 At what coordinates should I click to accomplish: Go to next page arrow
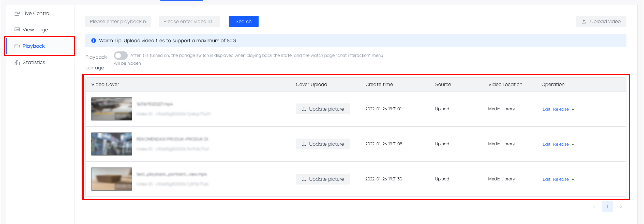pyautogui.click(x=621, y=206)
